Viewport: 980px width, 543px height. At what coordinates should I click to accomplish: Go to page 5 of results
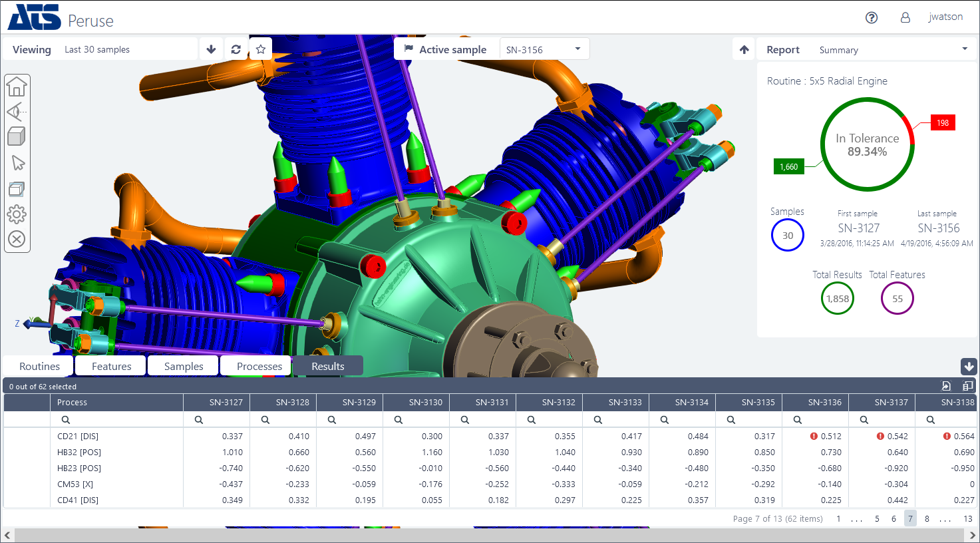(877, 518)
